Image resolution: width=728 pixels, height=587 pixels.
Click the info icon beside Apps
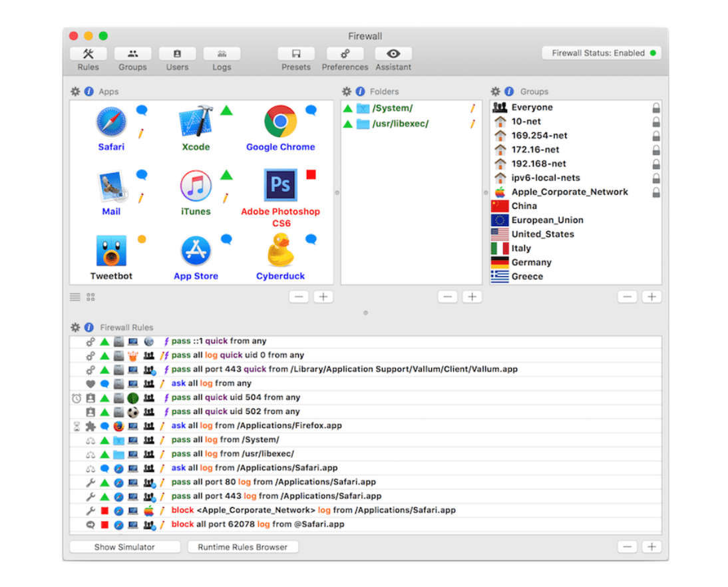(x=89, y=91)
